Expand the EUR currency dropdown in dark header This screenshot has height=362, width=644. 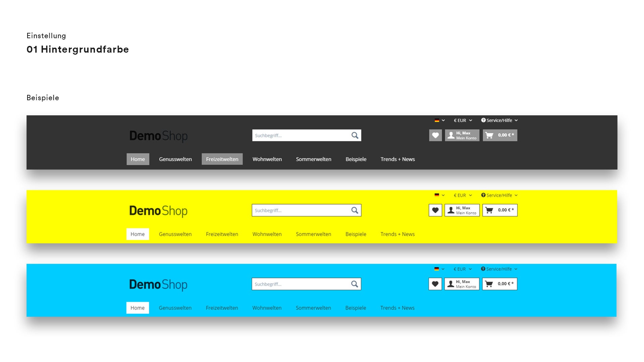click(x=463, y=120)
